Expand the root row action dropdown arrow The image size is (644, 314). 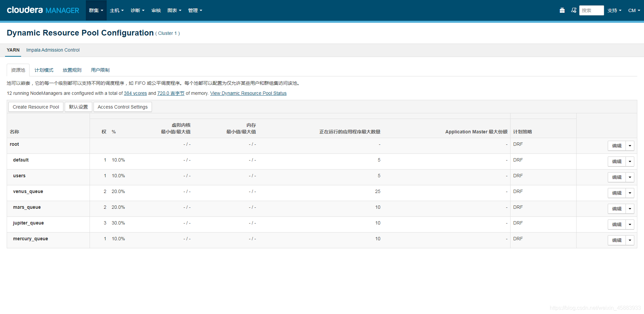(630, 146)
